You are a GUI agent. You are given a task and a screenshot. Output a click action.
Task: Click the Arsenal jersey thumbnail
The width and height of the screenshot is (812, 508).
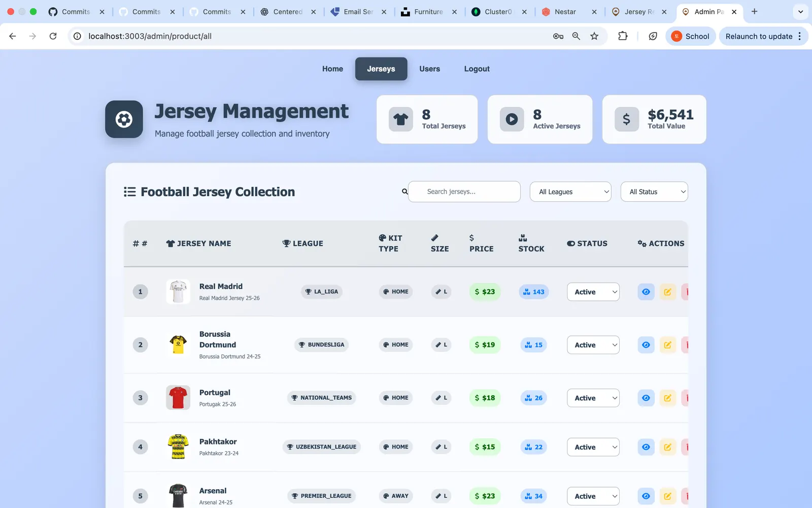[x=178, y=496]
